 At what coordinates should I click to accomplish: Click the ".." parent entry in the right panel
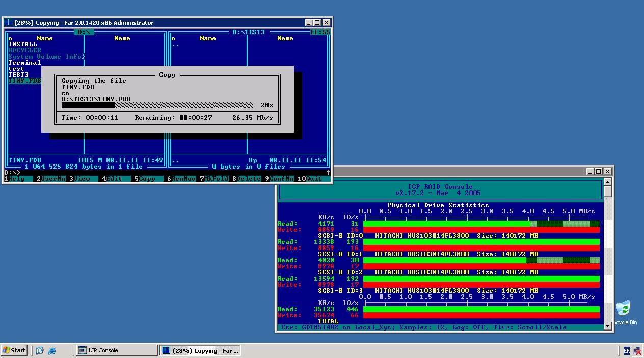175,44
